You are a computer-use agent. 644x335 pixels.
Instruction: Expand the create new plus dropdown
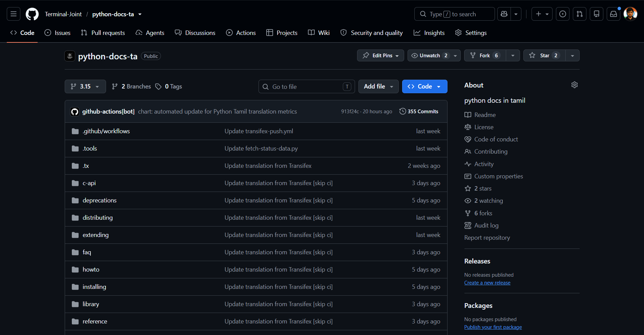(x=542, y=14)
